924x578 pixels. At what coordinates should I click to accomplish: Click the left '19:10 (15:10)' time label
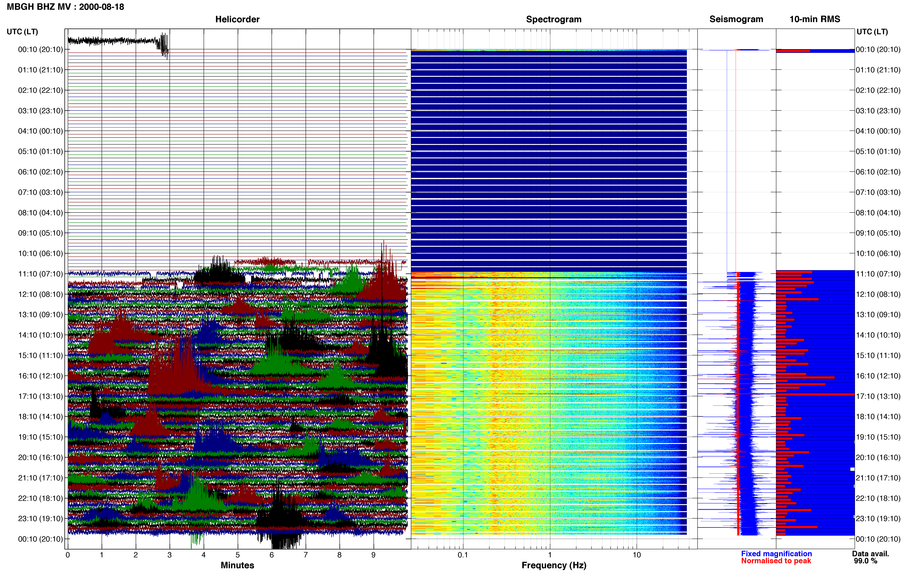pos(41,437)
